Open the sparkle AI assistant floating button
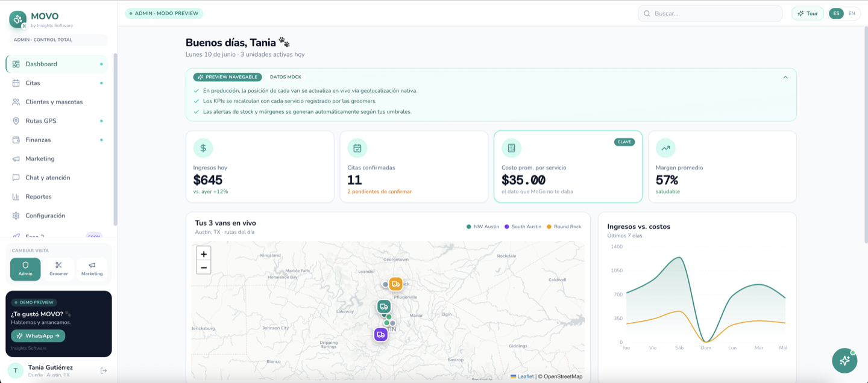Image resolution: width=868 pixels, height=383 pixels. click(844, 360)
